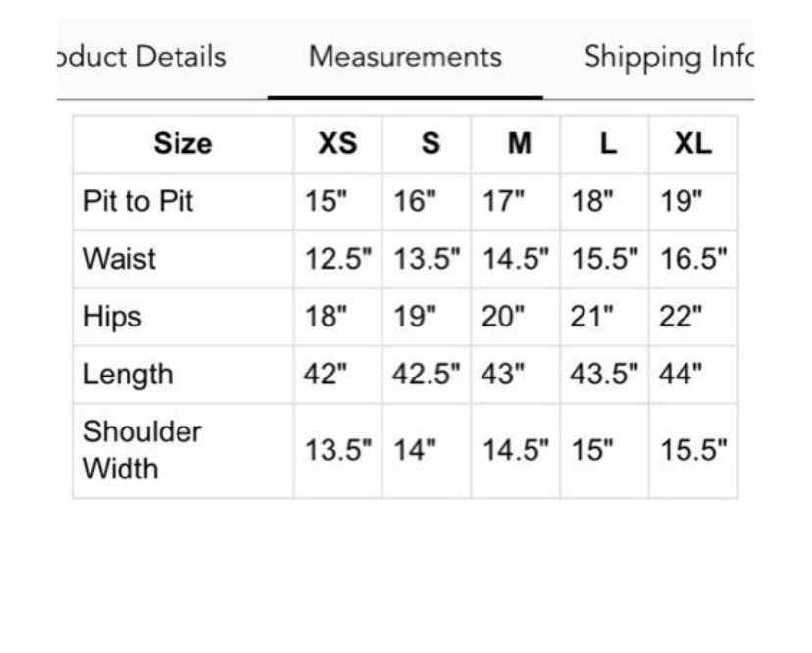Click the M Hips value 20"

point(503,317)
